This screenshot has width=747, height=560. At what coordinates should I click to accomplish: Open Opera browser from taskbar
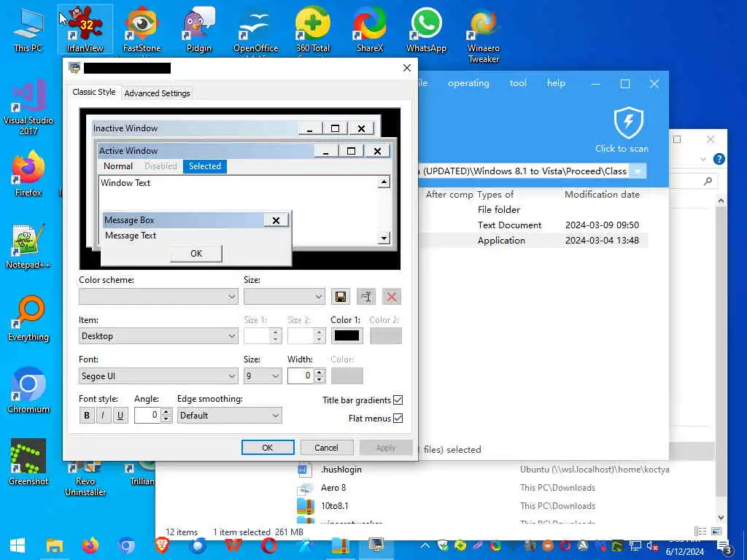pos(268,545)
